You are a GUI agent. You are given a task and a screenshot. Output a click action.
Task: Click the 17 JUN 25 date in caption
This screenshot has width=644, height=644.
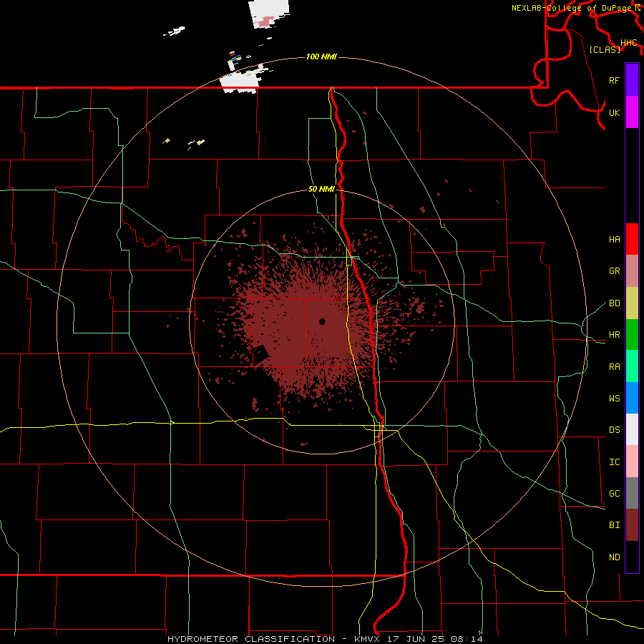[416, 639]
